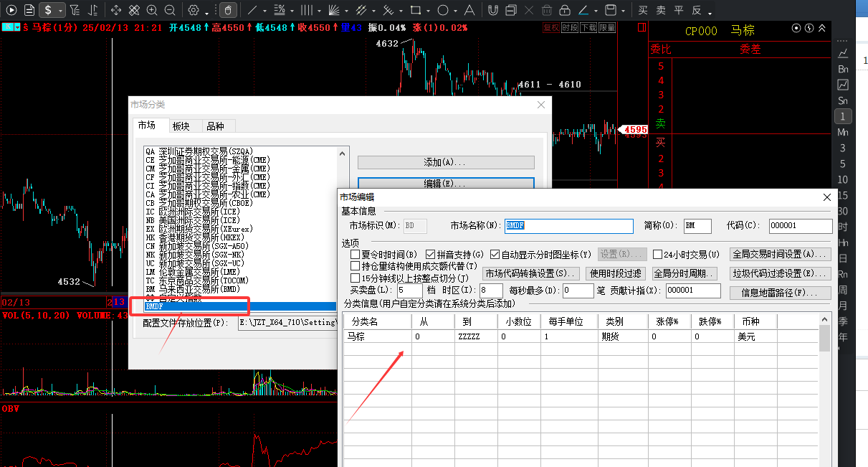Enable 夏令时时间(B) checkbox
Image resolution: width=868 pixels, height=467 pixels.
[355, 255]
